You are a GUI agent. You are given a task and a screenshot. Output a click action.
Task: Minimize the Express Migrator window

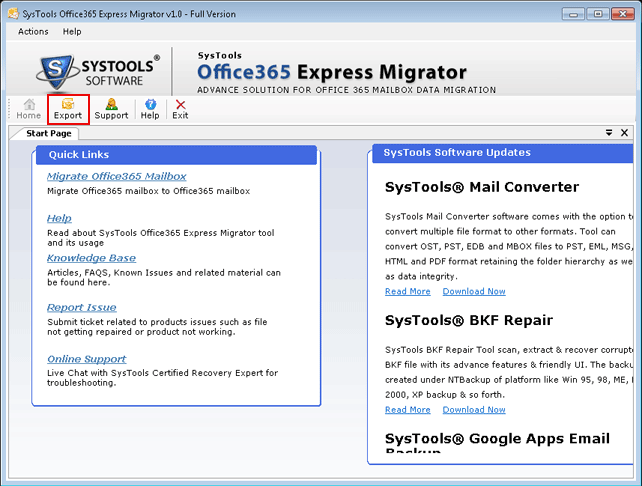[x=573, y=14]
